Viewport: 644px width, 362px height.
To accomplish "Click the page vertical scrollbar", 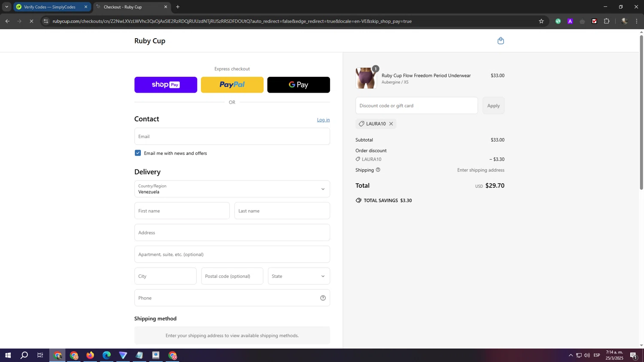I will coord(641,112).
